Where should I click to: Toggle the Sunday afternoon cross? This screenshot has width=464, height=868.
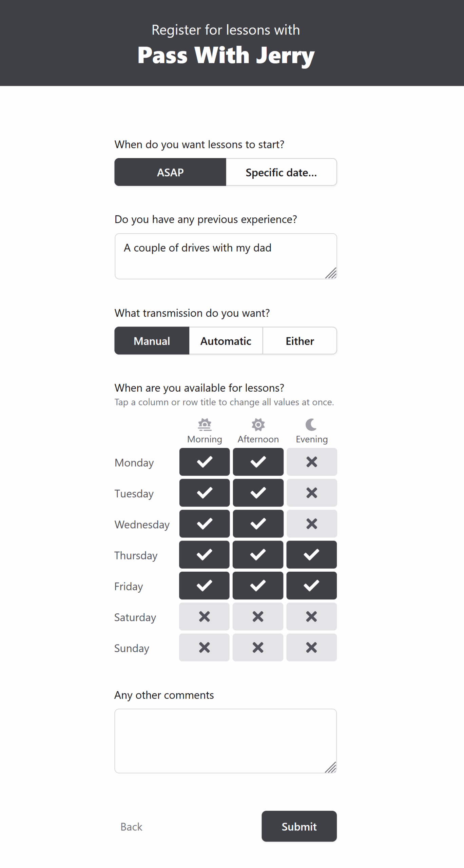click(258, 647)
